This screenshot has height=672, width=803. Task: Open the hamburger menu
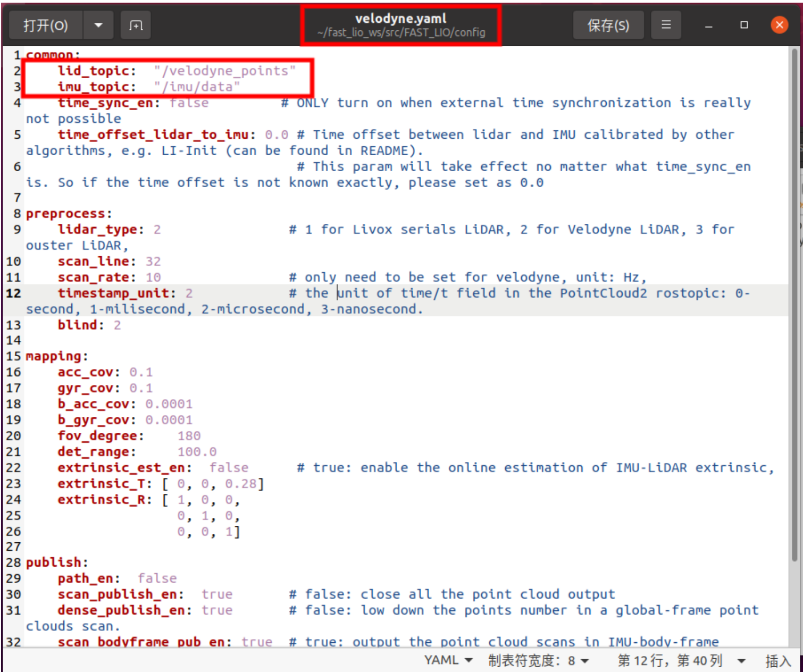click(666, 25)
